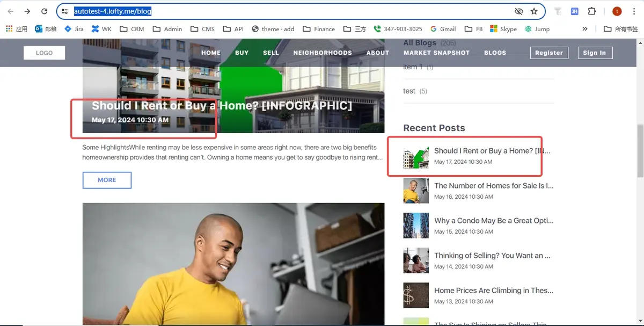Image resolution: width=644 pixels, height=326 pixels.
Task: Open the 三方 bookmark folder
Action: [355, 29]
